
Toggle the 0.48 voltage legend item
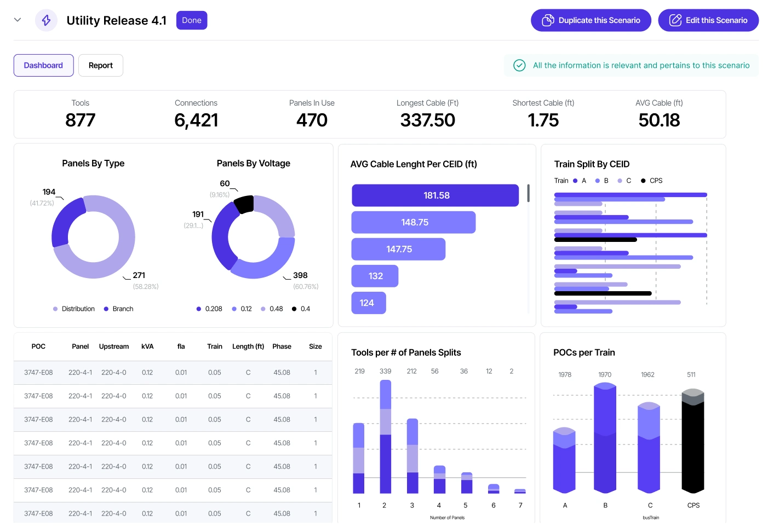click(x=272, y=309)
